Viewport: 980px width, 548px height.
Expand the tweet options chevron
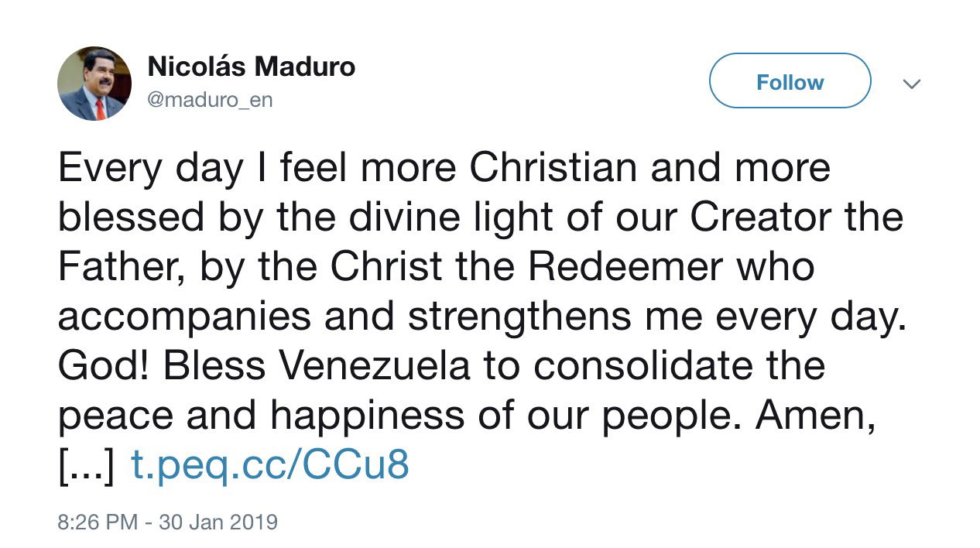(913, 84)
